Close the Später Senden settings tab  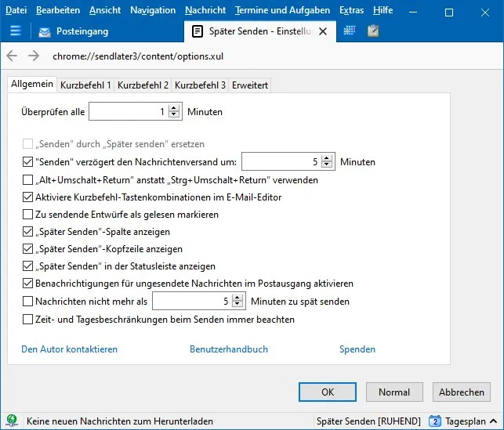coord(323,31)
